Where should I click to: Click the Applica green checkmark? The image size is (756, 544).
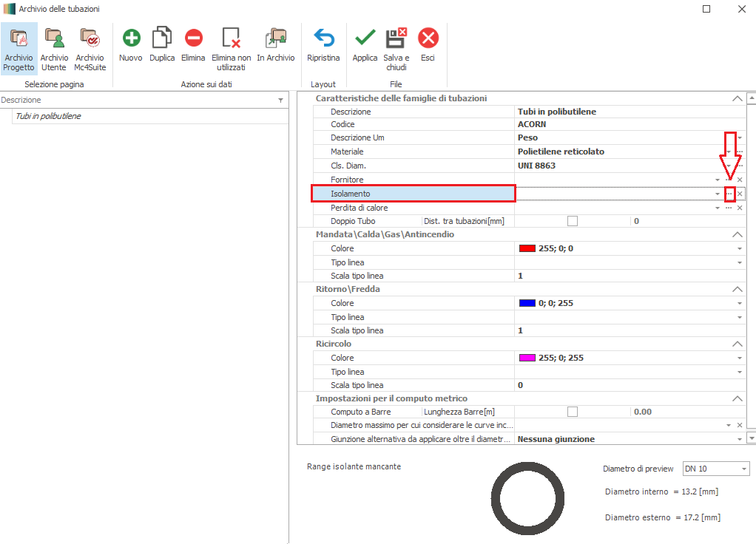(x=365, y=38)
